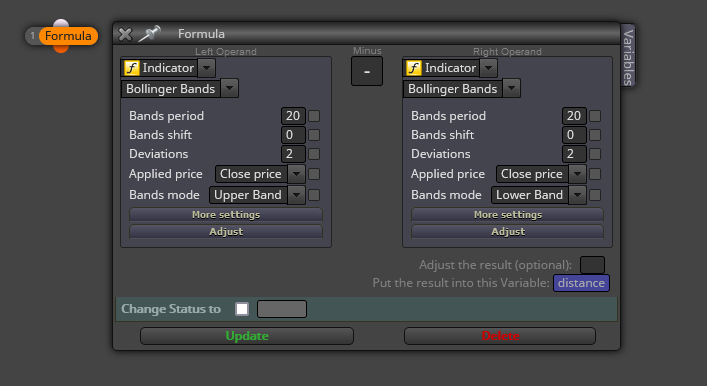
Task: Click the left operand function icon
Action: point(132,68)
